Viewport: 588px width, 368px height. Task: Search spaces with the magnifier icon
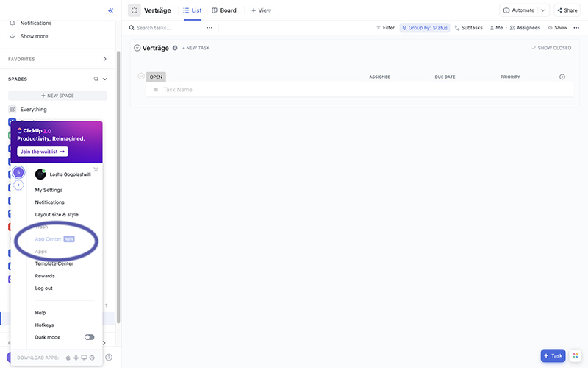click(x=96, y=79)
